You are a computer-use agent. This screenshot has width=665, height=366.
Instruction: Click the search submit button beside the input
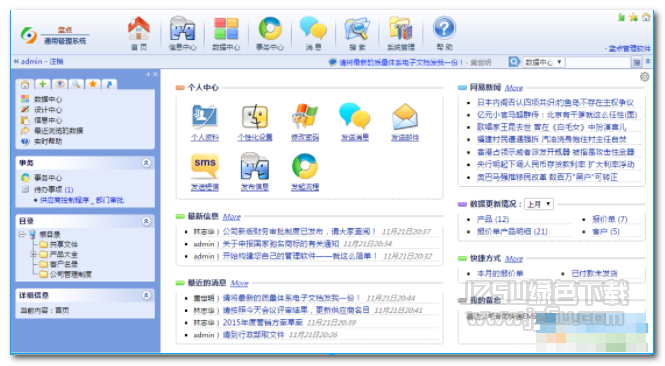(636, 62)
